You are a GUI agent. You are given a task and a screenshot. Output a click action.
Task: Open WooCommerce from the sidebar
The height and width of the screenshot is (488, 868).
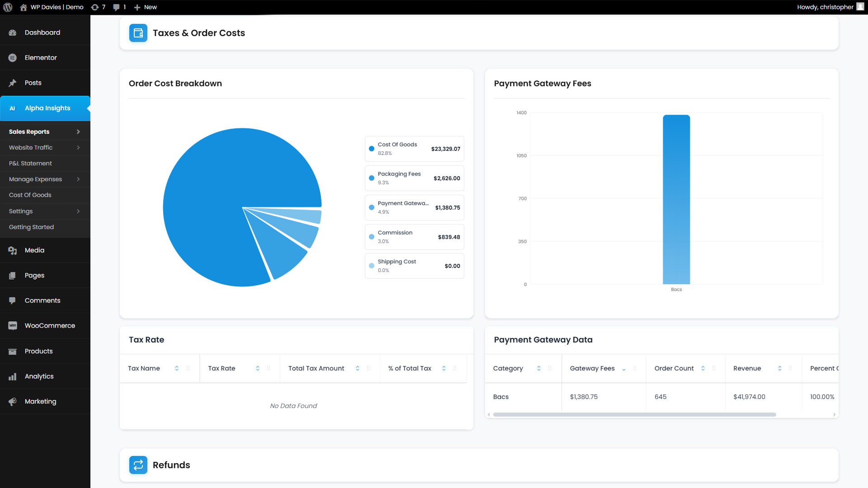click(x=50, y=326)
